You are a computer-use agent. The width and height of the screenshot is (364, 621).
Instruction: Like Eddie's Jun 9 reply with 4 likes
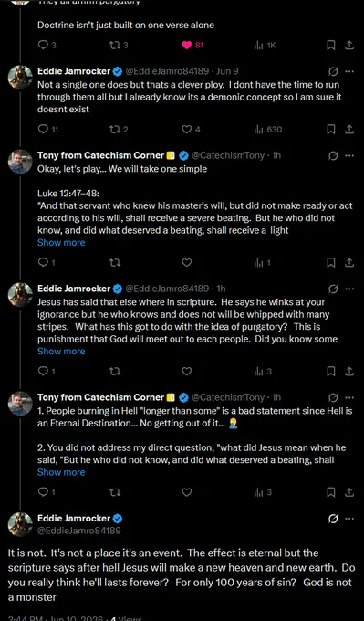coord(187,129)
